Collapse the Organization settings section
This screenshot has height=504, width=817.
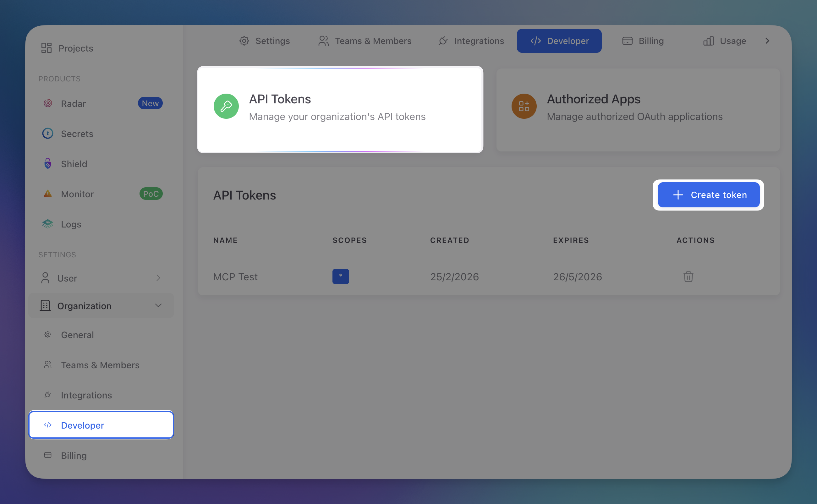[x=158, y=305]
